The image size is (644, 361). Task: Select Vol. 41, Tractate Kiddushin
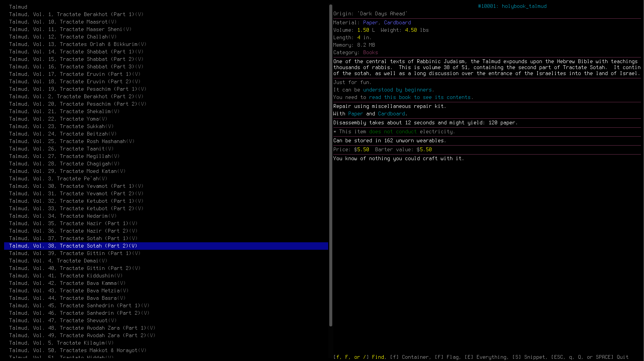click(66, 276)
